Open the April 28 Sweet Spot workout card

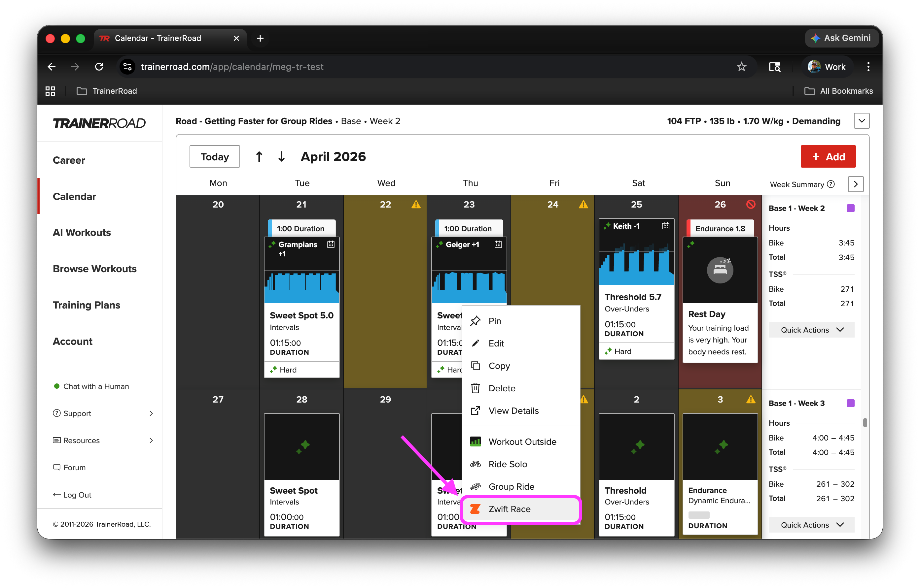pos(302,474)
